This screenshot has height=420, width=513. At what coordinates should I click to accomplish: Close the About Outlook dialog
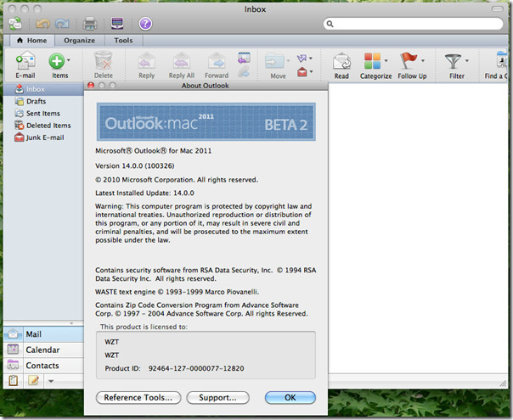91,86
